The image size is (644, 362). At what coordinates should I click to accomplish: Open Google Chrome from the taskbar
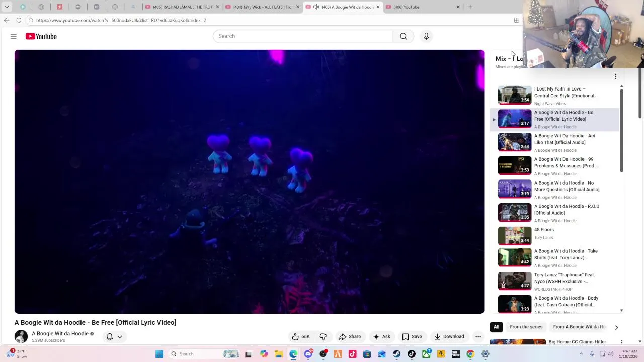pyautogui.click(x=470, y=354)
